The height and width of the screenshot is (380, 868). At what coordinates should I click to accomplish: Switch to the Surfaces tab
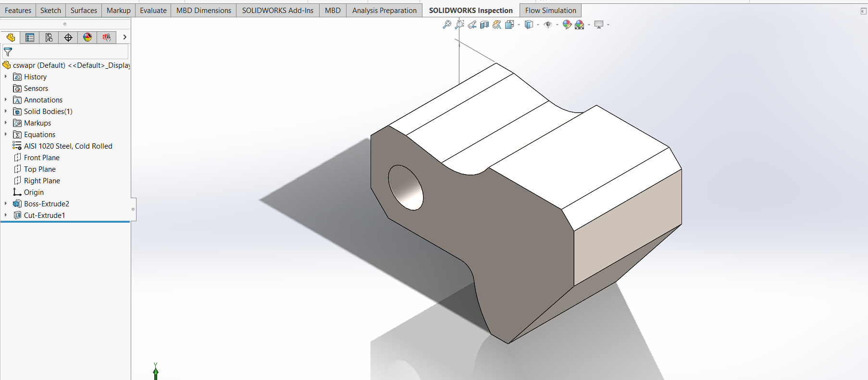point(84,11)
